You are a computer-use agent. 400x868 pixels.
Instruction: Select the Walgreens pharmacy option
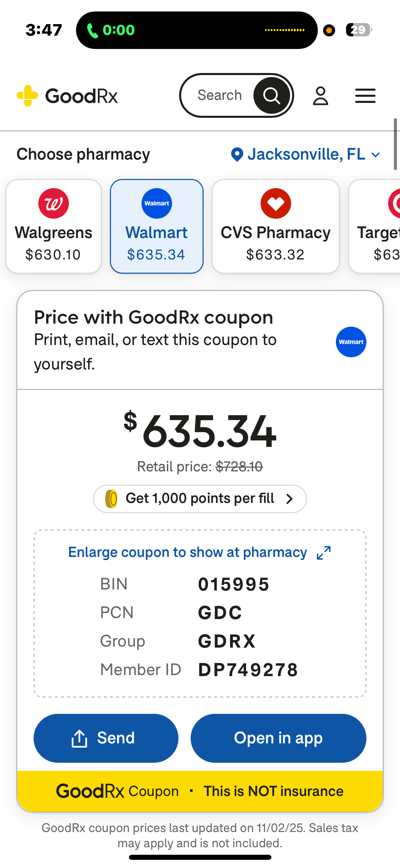[54, 226]
